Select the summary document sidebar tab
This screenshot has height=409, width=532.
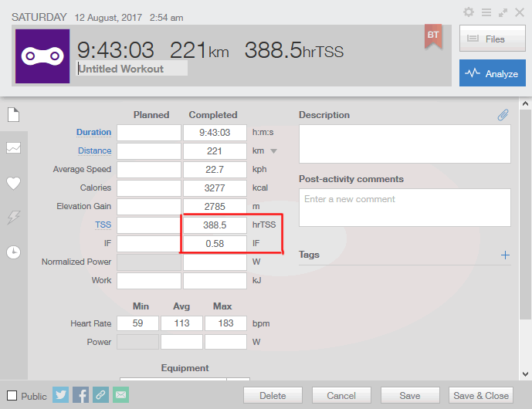tap(14, 114)
